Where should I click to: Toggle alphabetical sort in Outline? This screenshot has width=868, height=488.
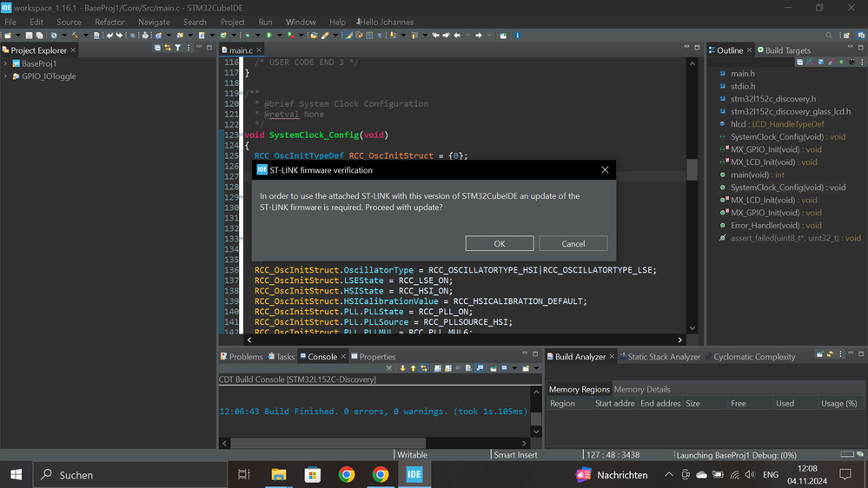click(811, 62)
